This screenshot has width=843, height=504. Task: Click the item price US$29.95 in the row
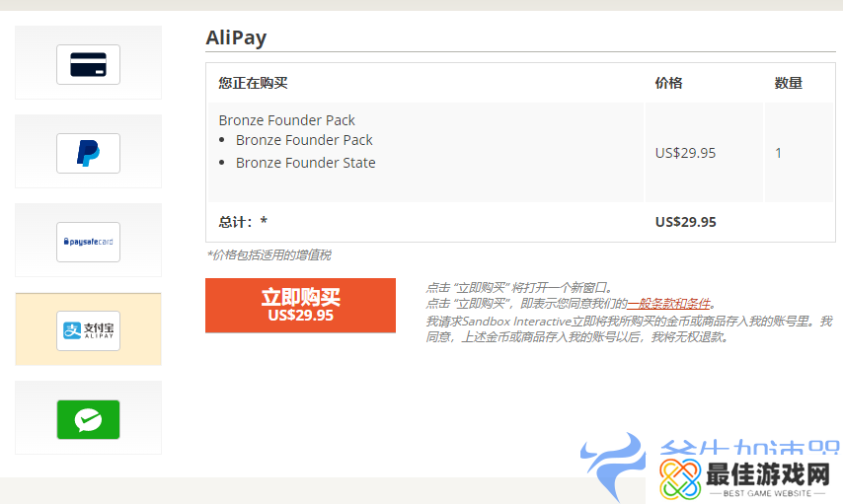[x=685, y=153]
